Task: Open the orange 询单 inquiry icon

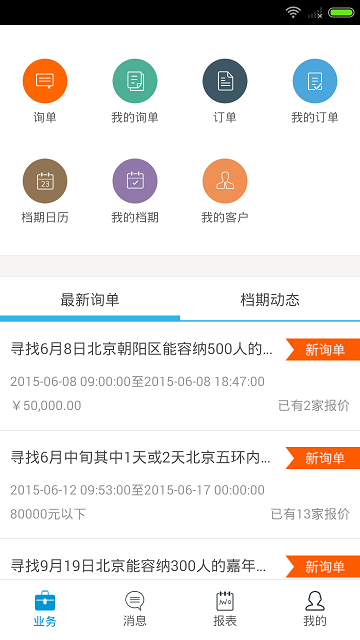Action: click(45, 81)
